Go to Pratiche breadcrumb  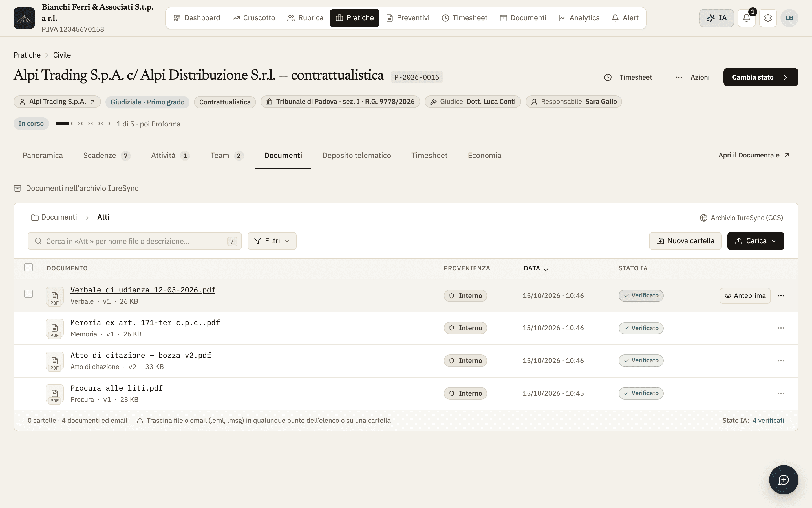coord(27,55)
